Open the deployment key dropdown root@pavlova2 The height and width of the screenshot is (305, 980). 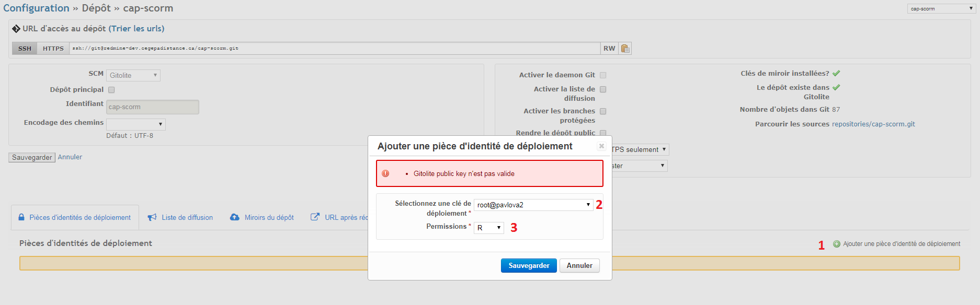click(x=533, y=205)
